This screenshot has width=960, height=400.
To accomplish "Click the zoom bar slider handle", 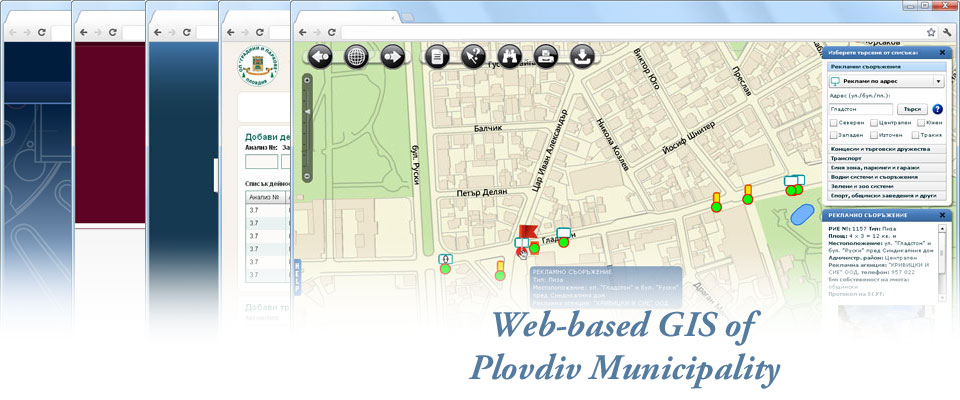I will tap(307, 111).
